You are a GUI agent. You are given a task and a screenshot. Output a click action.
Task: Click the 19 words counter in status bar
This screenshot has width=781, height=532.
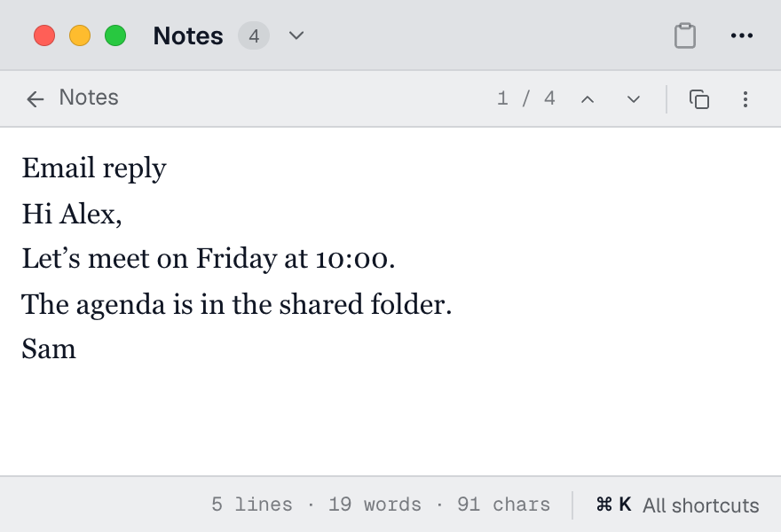click(x=375, y=505)
